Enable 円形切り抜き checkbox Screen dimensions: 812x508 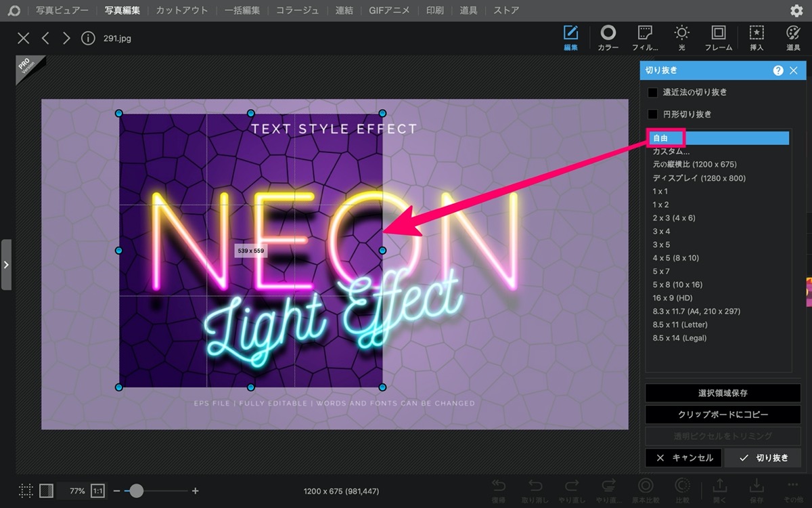653,114
